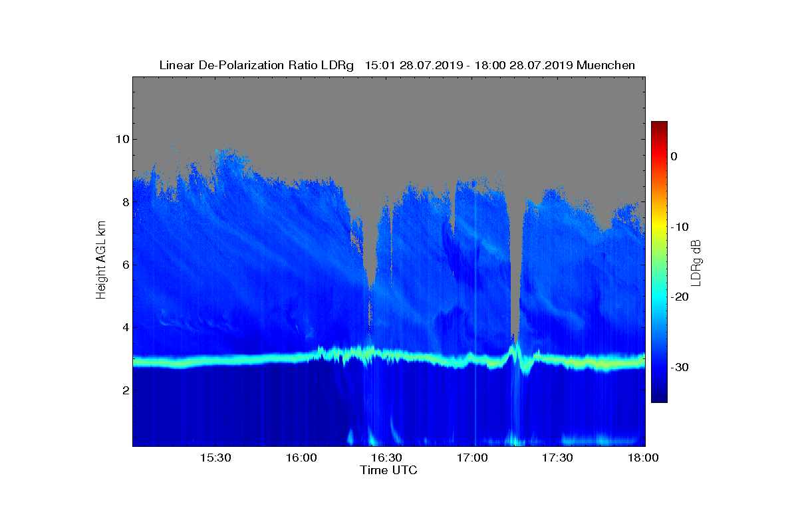
Task: Click the bright melting layer band near 3 km
Action: (389, 360)
